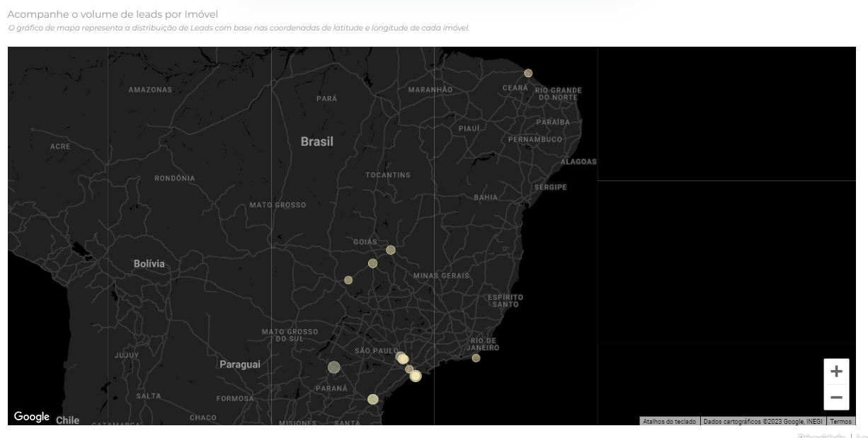Zoom in the map with plus button
Screen dimensions: 868x438
coord(836,371)
